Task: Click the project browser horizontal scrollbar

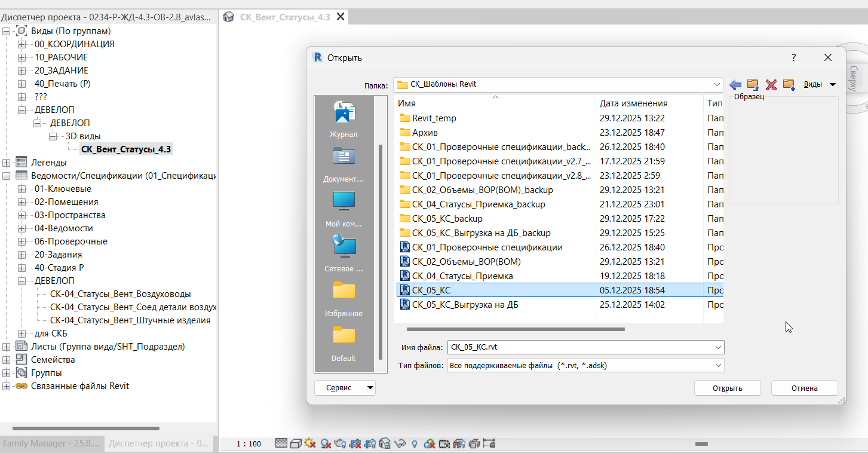Action: 86,428
